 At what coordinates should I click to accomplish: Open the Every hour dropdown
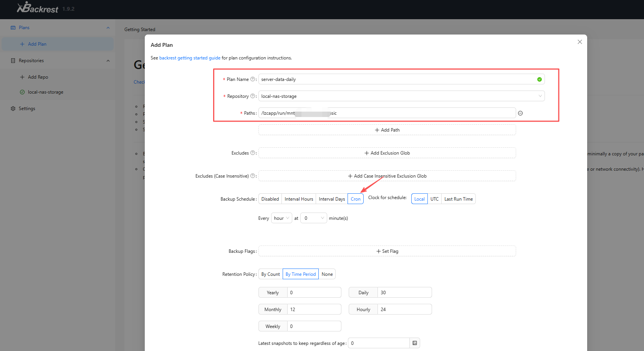pos(281,218)
